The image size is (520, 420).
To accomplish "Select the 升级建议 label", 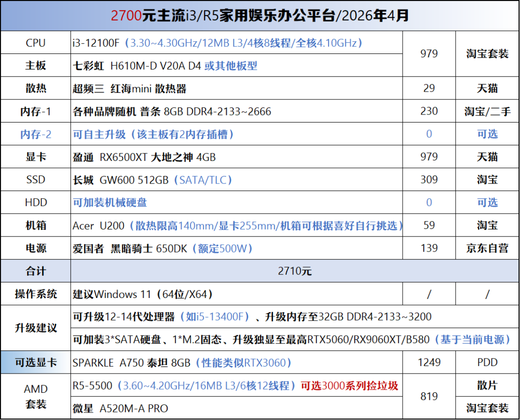I will (x=36, y=328).
